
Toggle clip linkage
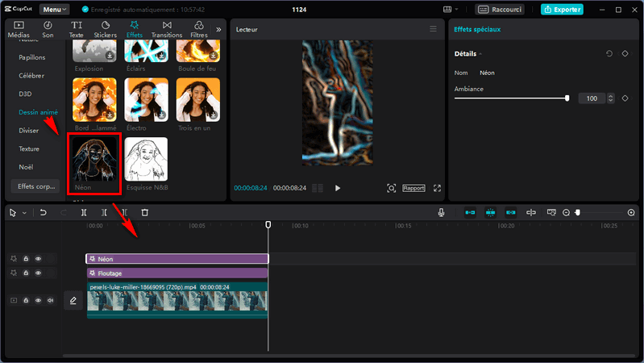point(510,212)
